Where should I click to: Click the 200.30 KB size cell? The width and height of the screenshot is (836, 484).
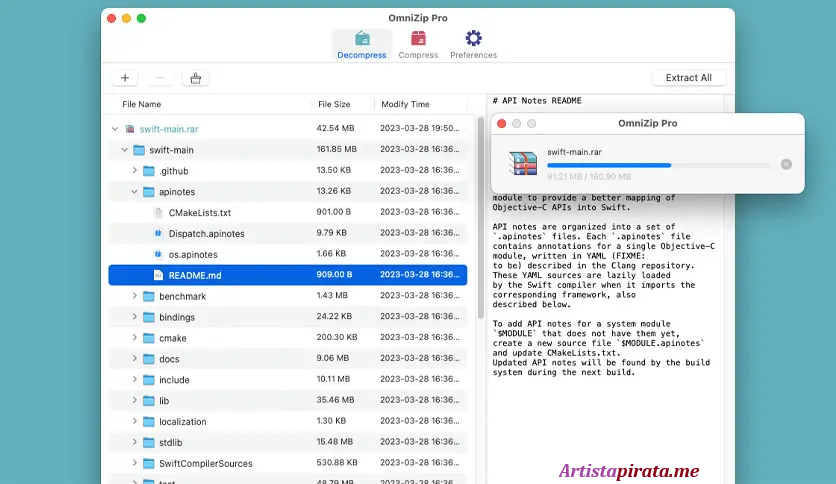[x=337, y=337]
